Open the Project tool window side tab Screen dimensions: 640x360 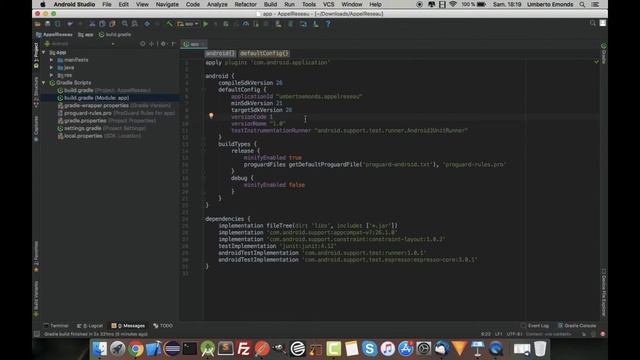36,55
